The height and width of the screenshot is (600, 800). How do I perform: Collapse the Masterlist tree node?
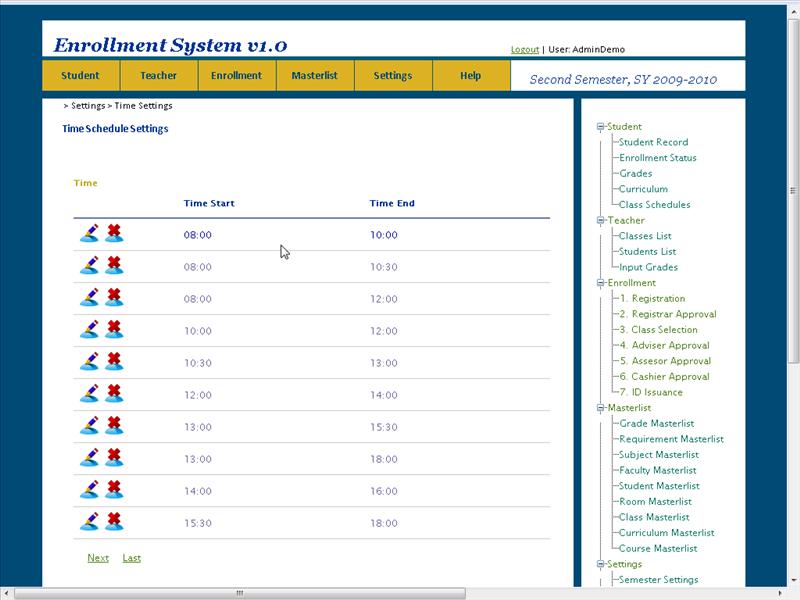coord(601,408)
